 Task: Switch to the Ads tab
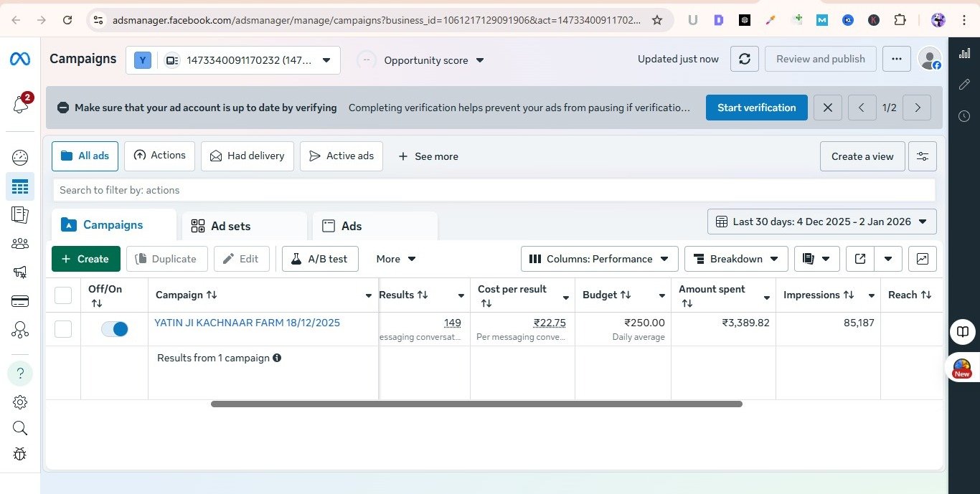click(351, 226)
